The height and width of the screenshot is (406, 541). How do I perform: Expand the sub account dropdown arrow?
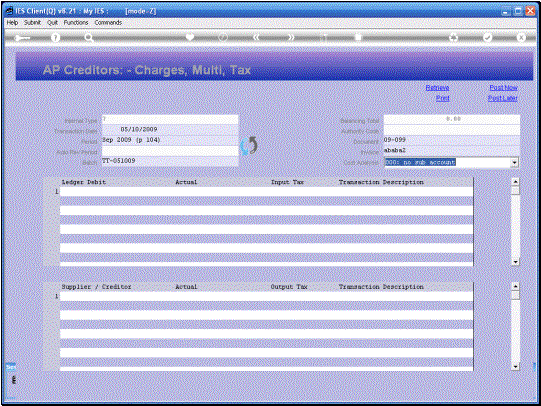(x=514, y=162)
